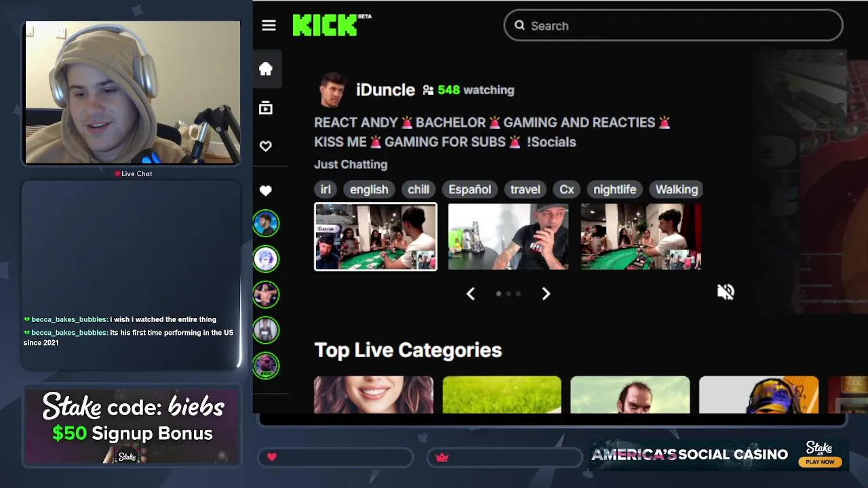
Task: Go to Home in the sidebar
Action: (x=266, y=68)
